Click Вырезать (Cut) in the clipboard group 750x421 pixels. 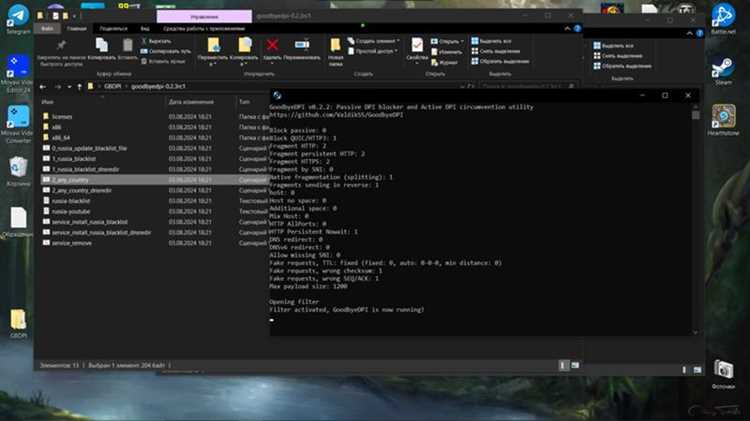point(156,41)
